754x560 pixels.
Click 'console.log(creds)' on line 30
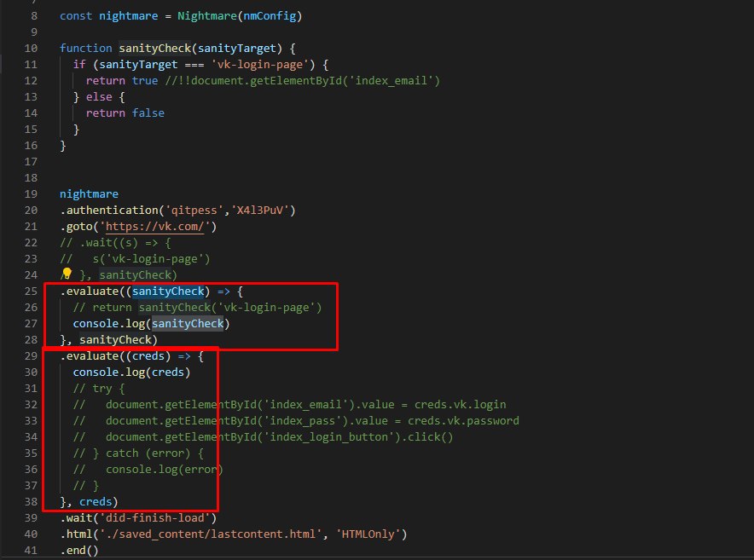click(x=131, y=372)
